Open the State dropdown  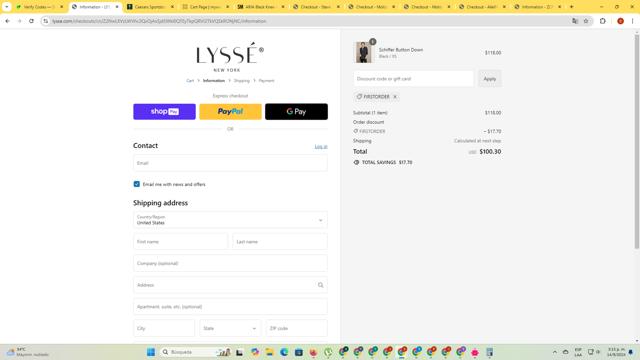(x=230, y=328)
